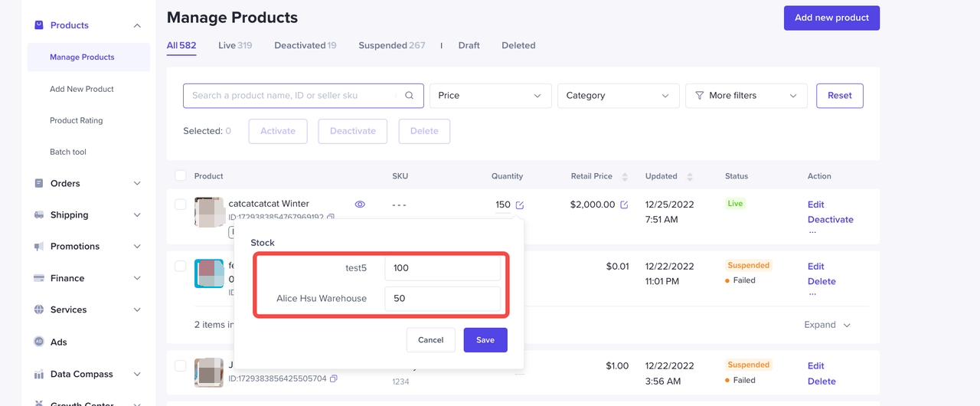Switch to the Suspended tab
This screenshot has width=980, height=406.
click(x=391, y=45)
